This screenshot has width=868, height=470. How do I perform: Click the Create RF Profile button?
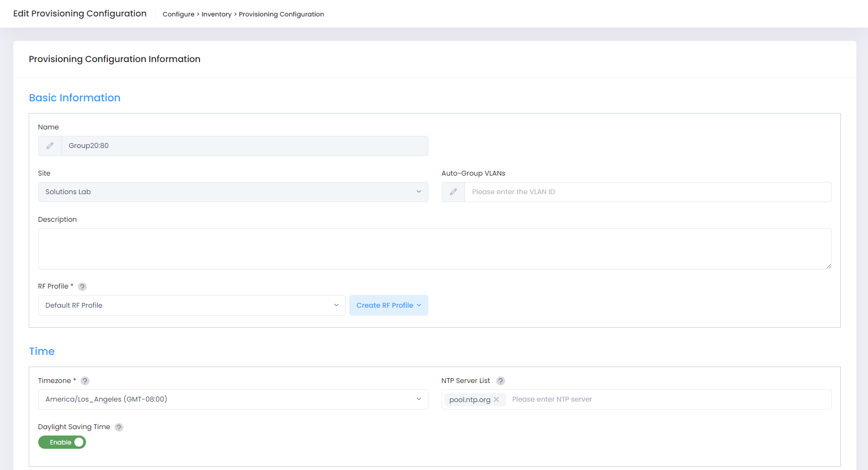(x=388, y=306)
